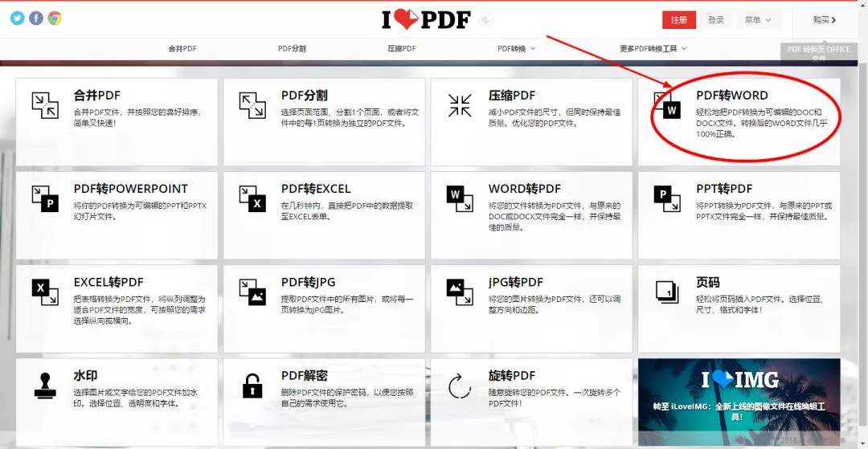Click the 购买 purchase link
The height and width of the screenshot is (449, 868).
click(825, 20)
